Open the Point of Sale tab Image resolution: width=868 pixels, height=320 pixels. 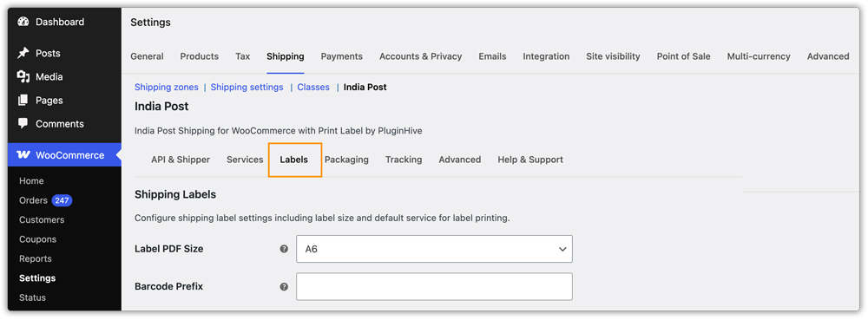pos(684,56)
